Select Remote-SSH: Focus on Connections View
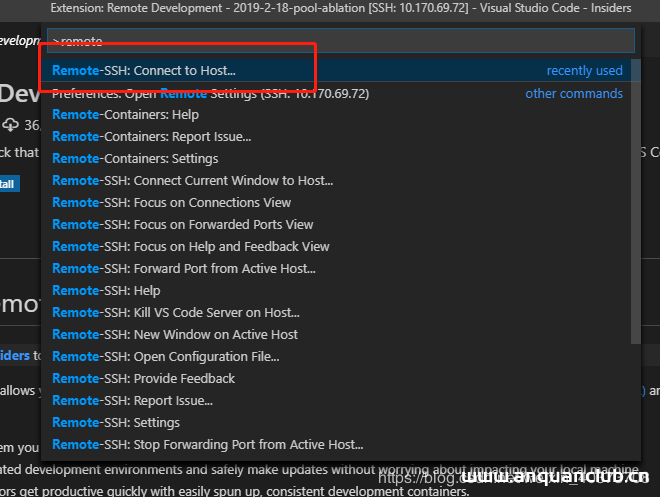 (x=336, y=202)
